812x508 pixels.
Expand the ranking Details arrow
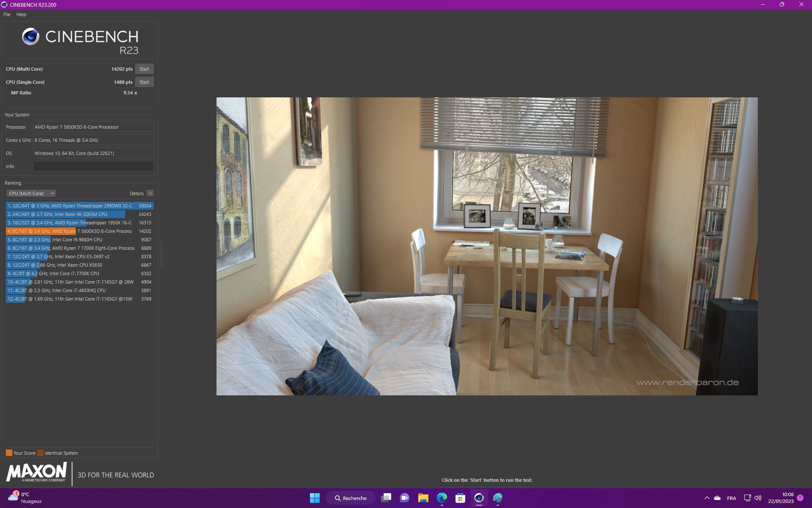[x=150, y=193]
